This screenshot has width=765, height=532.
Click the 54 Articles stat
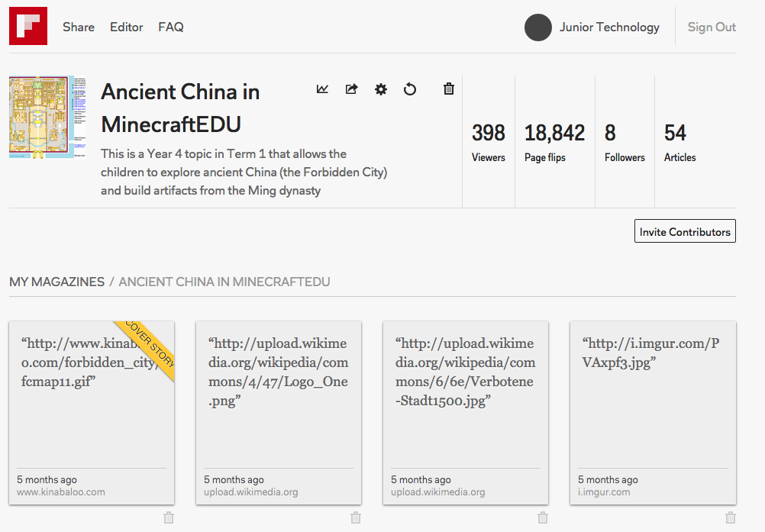[679, 142]
